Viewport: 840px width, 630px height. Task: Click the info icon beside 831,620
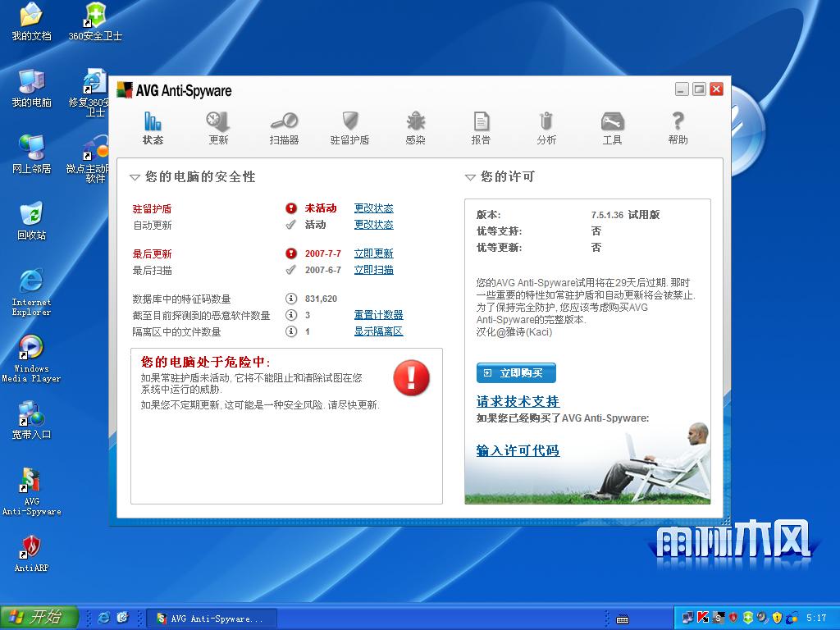click(x=291, y=299)
